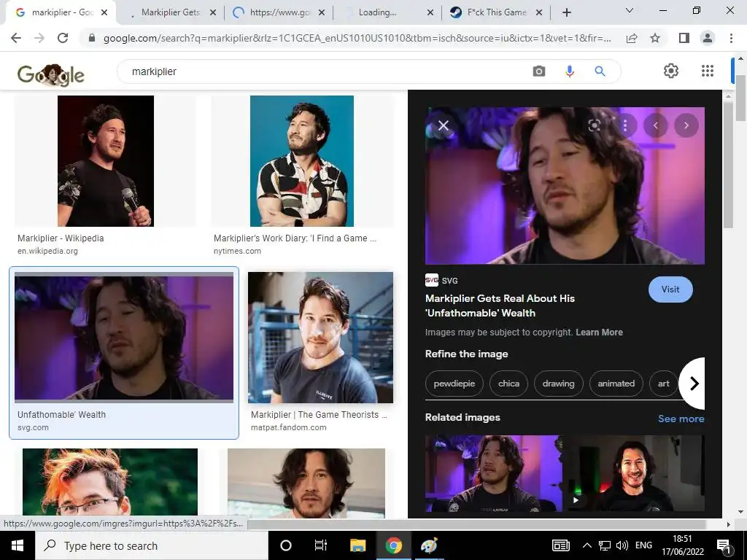Open File Explorer from the taskbar
Screen dimensions: 747x560
[357, 545]
